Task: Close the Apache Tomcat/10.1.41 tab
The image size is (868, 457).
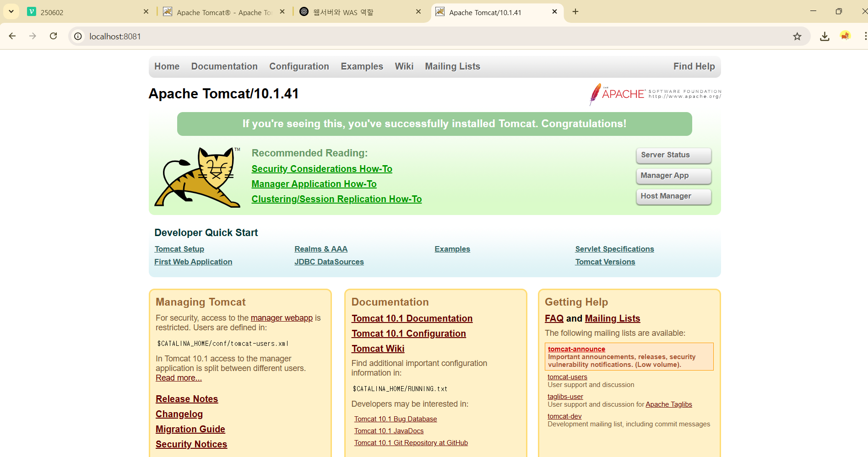Action: [x=554, y=11]
